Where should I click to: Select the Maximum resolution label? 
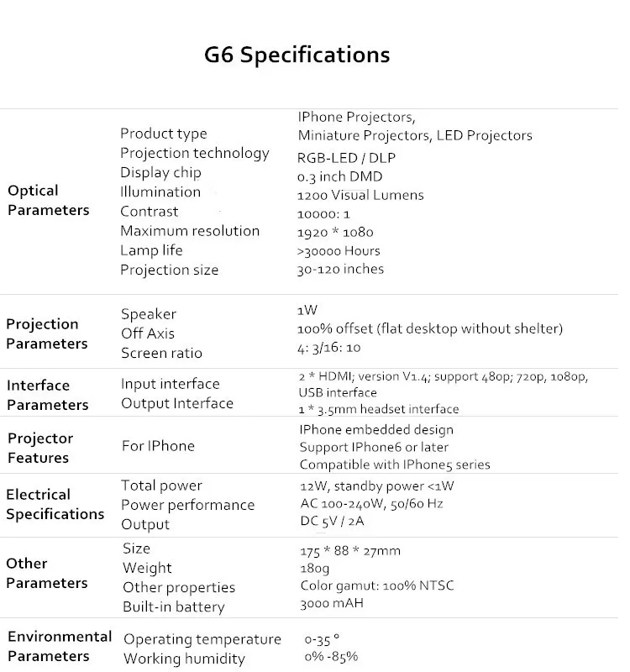189,231
